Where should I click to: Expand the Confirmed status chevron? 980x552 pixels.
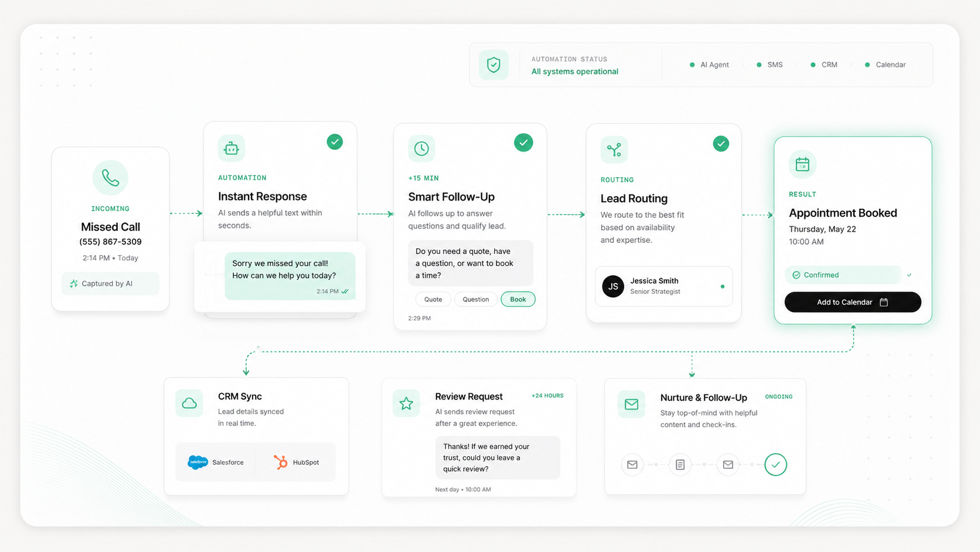point(909,275)
